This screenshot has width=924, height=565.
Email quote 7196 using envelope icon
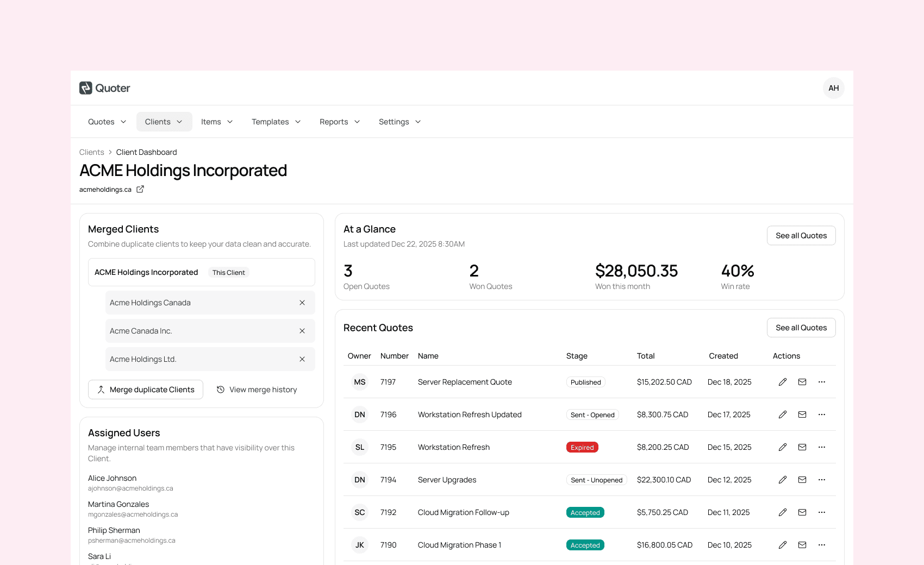click(x=802, y=415)
